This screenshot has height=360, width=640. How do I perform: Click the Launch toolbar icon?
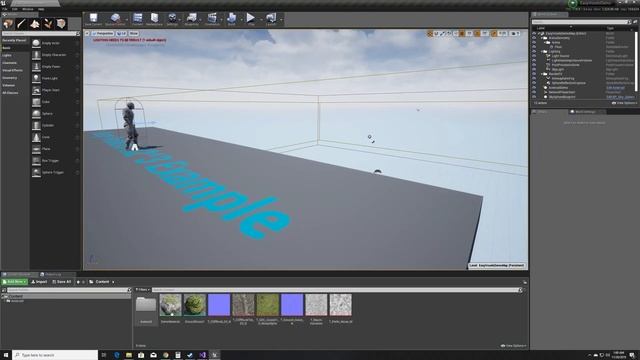coord(271,19)
